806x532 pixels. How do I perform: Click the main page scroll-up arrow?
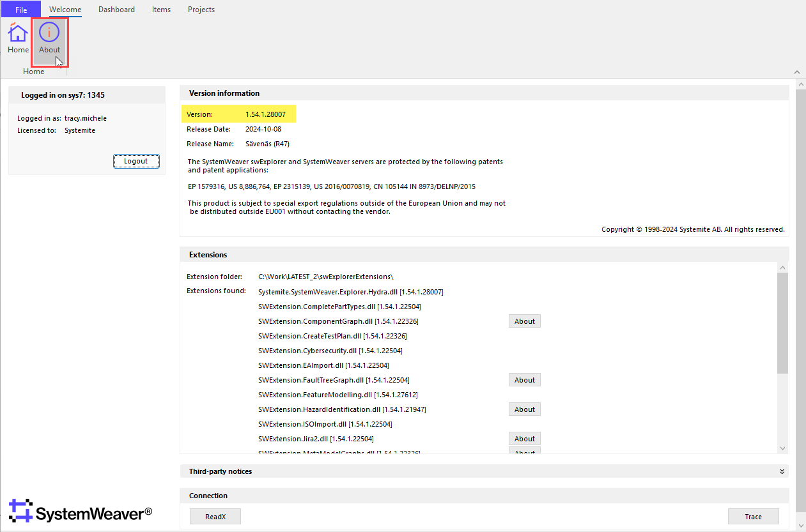pyautogui.click(x=800, y=85)
